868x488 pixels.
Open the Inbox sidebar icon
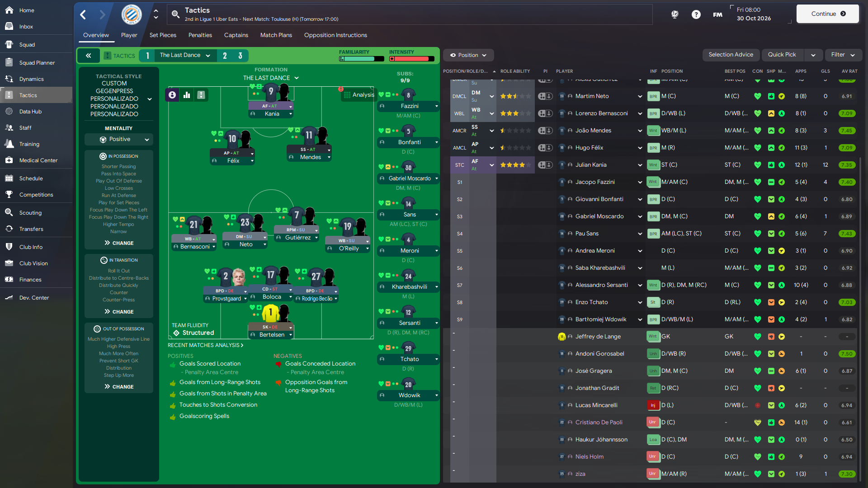click(9, 26)
